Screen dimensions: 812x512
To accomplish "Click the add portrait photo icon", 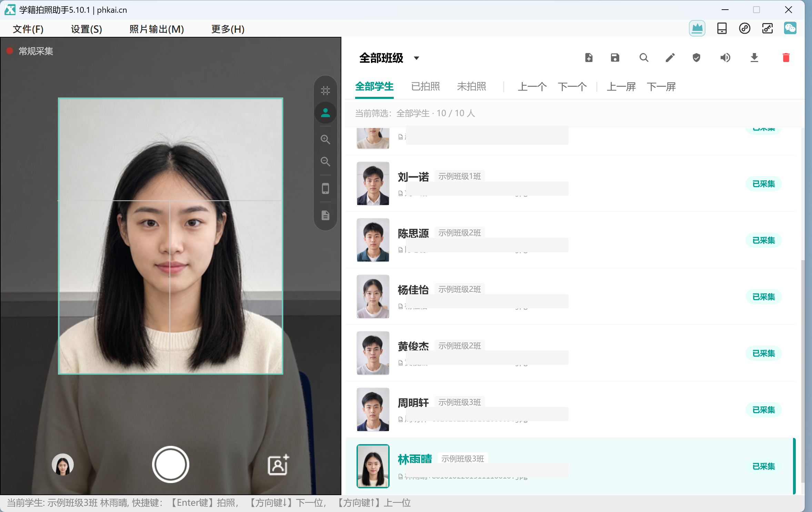I will pyautogui.click(x=278, y=465).
